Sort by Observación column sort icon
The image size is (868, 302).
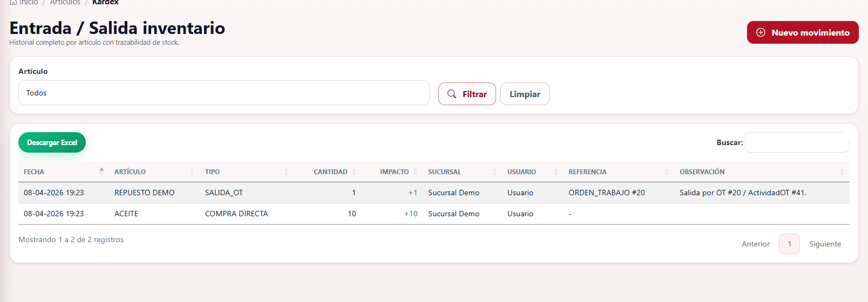pyautogui.click(x=842, y=171)
